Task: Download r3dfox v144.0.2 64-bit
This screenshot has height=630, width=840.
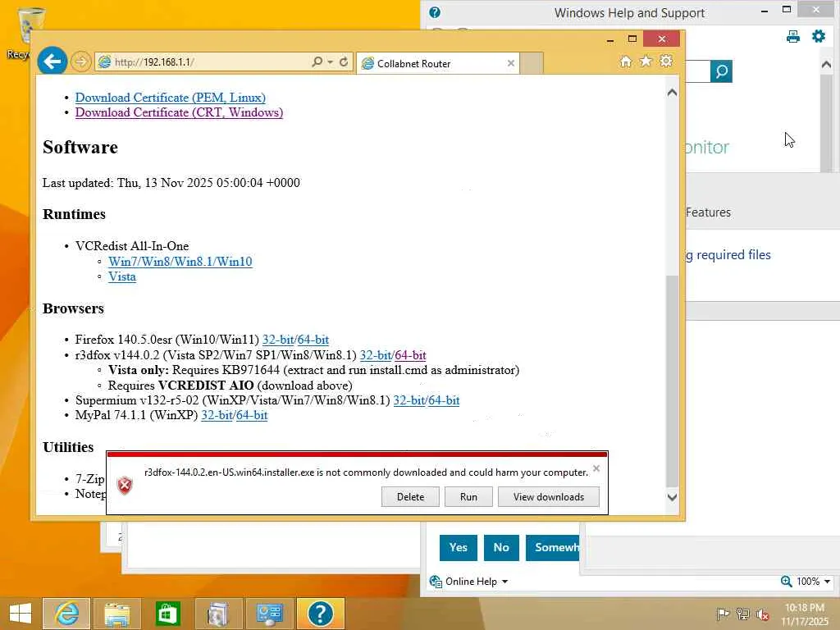Action: tap(410, 355)
